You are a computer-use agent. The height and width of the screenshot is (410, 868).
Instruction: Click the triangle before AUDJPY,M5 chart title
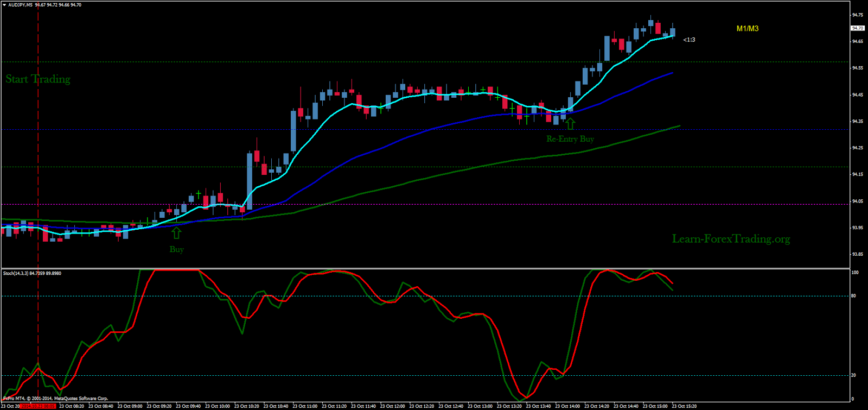pos(4,5)
